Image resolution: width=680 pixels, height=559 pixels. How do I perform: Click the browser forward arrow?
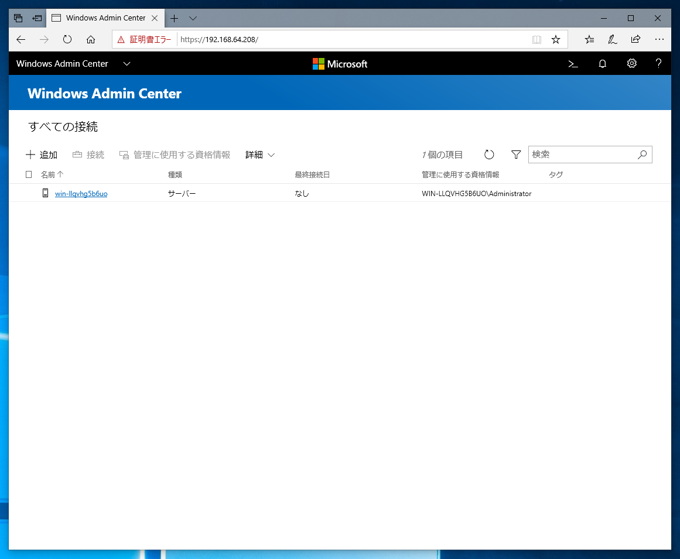click(x=44, y=40)
